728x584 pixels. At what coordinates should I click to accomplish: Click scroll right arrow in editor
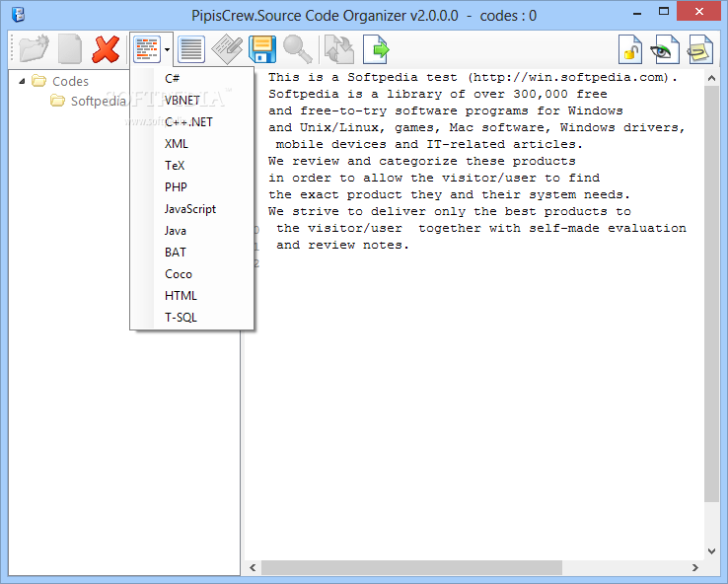pos(695,567)
